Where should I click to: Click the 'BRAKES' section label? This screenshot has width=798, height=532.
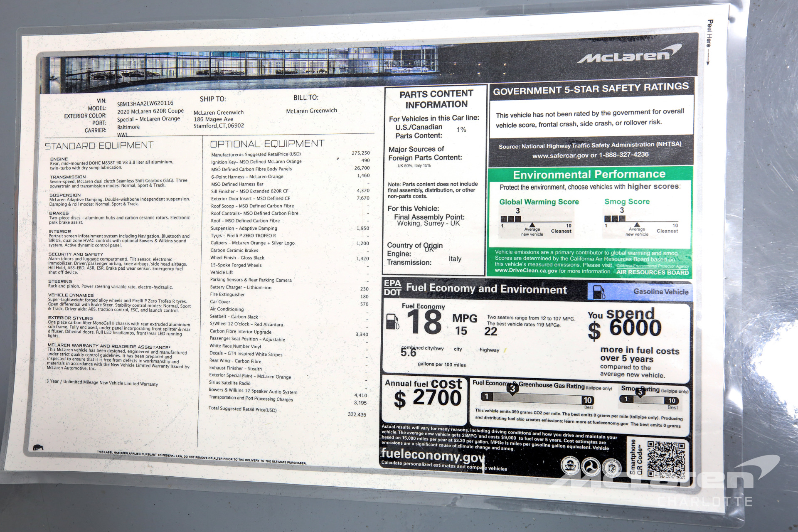(x=59, y=213)
